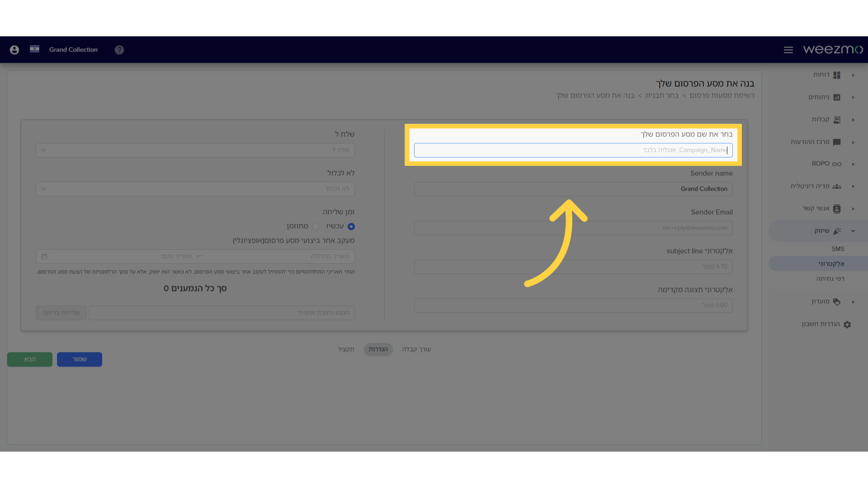Open the אלקטרוני submenu item
This screenshot has height=488, width=868.
831,264
